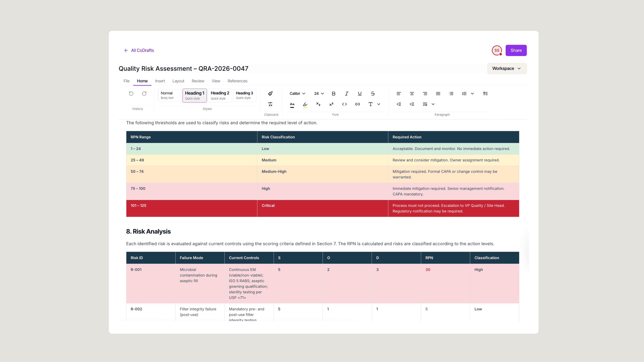
Task: Select the format painter brush icon
Action: coord(270,94)
